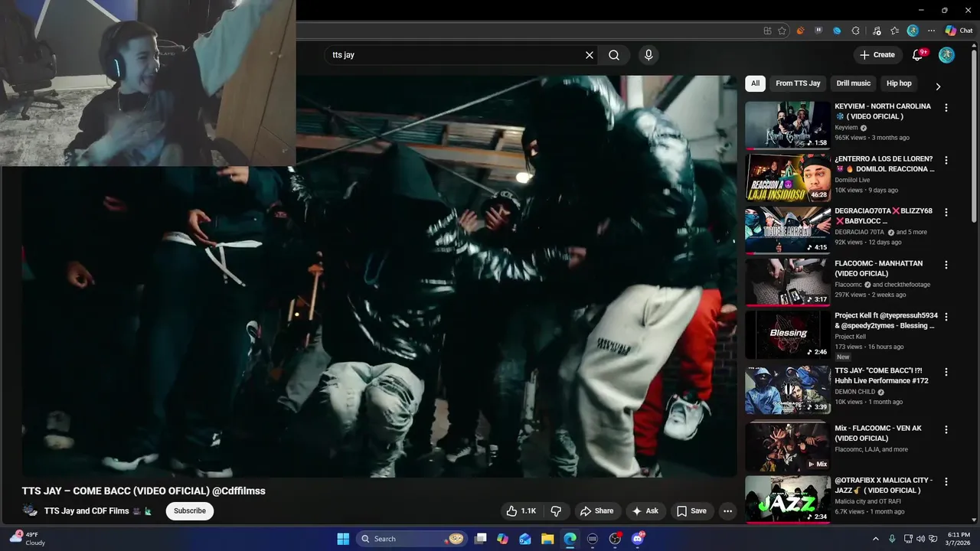Open options menu for Domilol Live video

click(946, 160)
